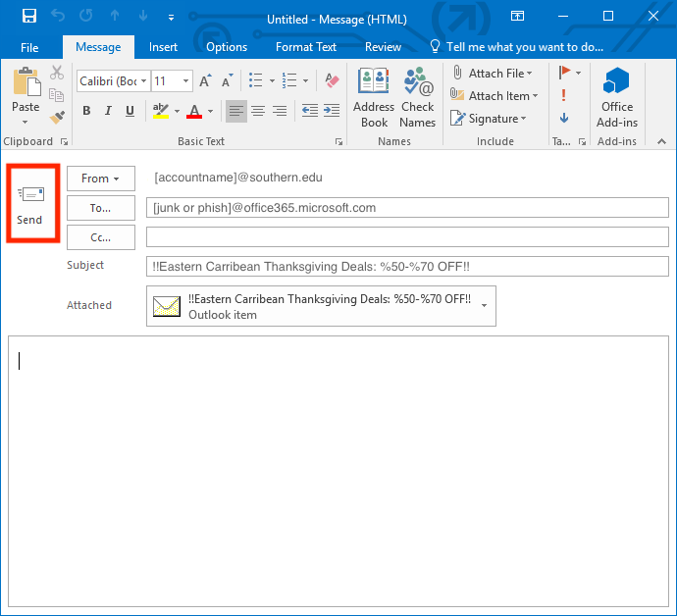677x616 pixels.
Task: Click inside the Subject field
Action: (407, 267)
